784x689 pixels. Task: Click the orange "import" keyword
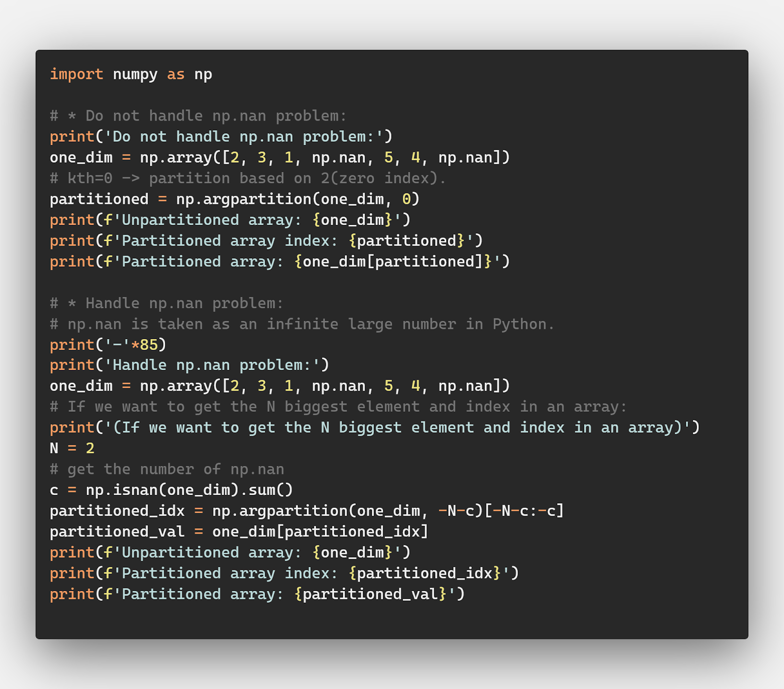[76, 74]
